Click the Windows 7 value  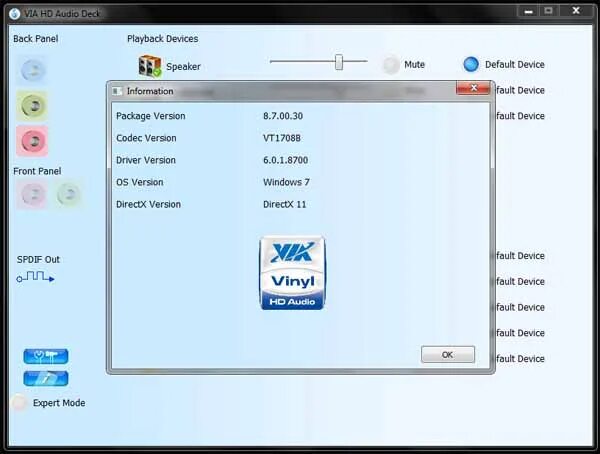coord(286,182)
